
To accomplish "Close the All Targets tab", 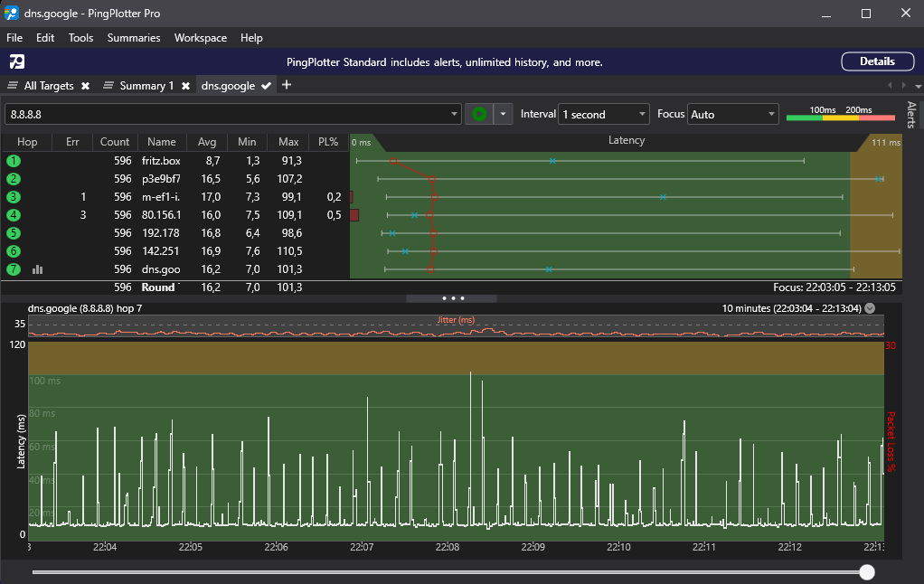I will click(86, 86).
